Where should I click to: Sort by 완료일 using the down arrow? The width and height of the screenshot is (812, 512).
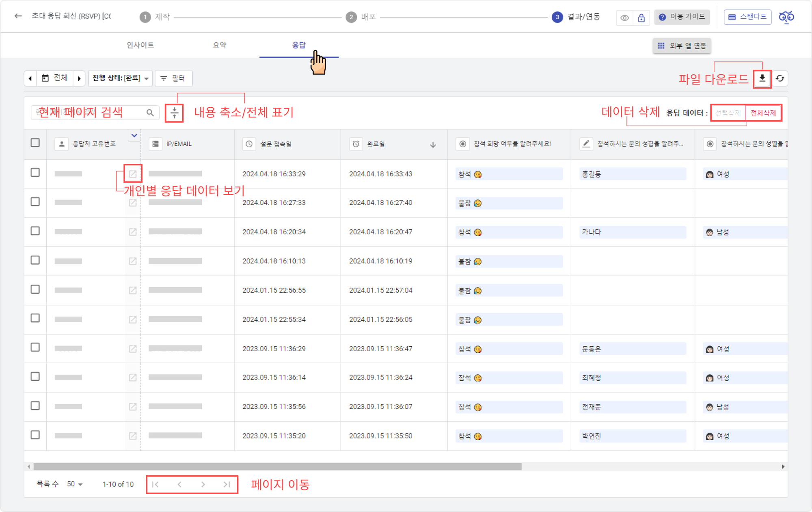(x=433, y=145)
